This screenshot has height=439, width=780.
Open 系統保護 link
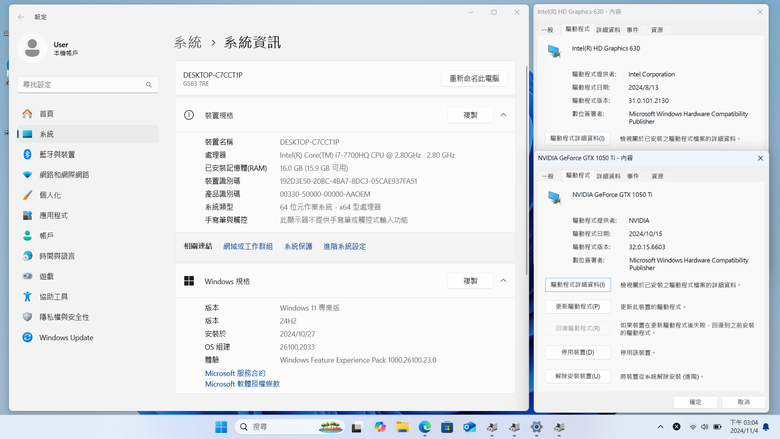pyautogui.click(x=298, y=247)
